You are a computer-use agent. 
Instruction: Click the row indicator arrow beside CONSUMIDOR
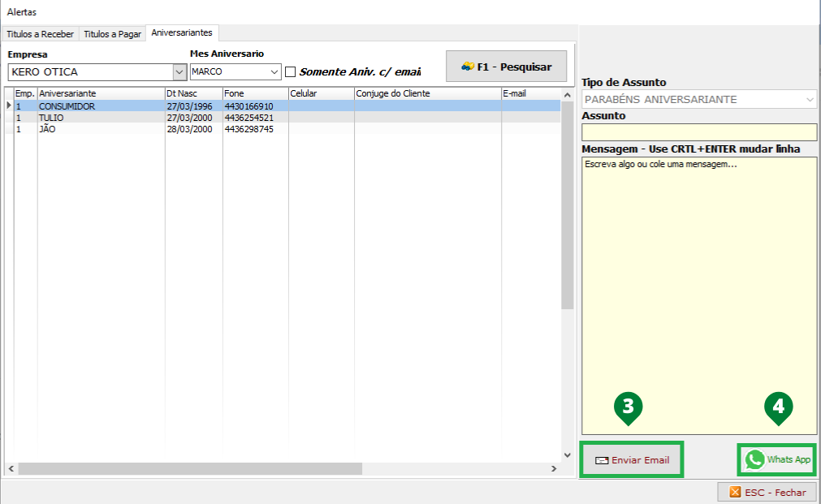[x=9, y=106]
